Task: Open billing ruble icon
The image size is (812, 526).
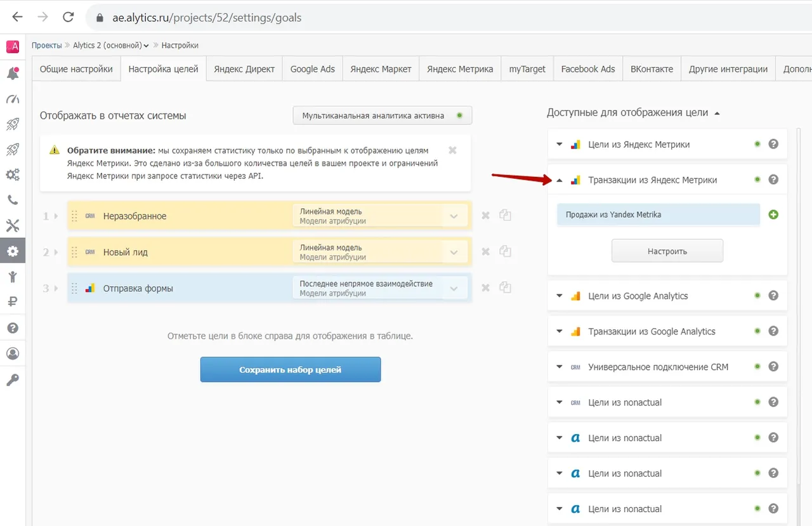Action: pos(13,302)
